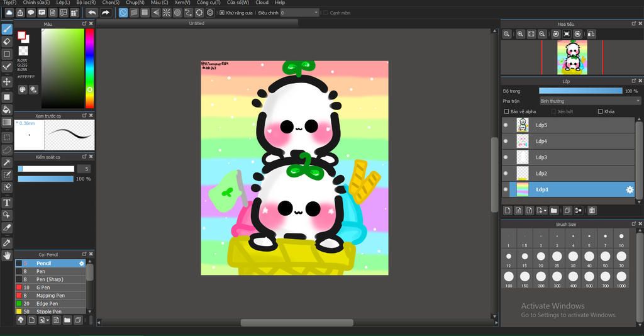Hide layer Lớp1 with its visibility dot
This screenshot has width=644, height=336.
tap(506, 189)
